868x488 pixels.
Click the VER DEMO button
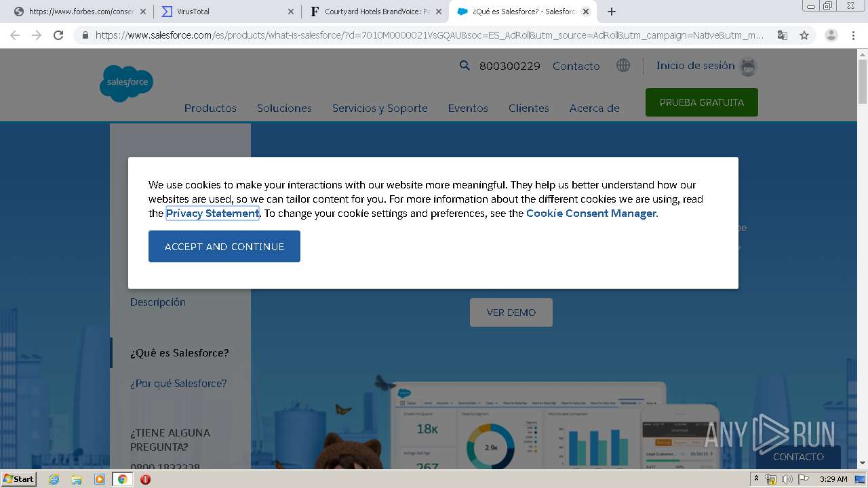[x=511, y=312]
